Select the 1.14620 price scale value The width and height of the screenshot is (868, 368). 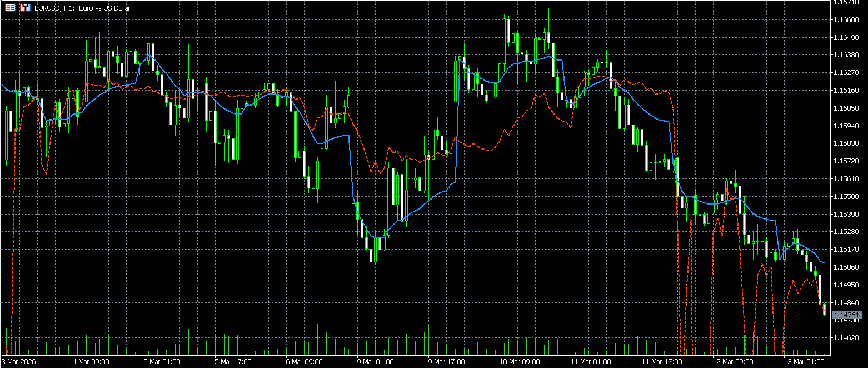pos(847,338)
